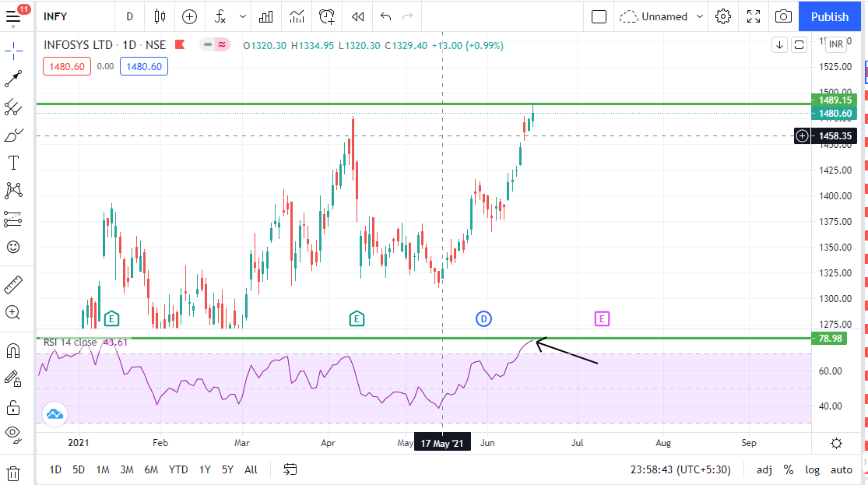
Task: Start bar Replay mode
Action: (357, 16)
